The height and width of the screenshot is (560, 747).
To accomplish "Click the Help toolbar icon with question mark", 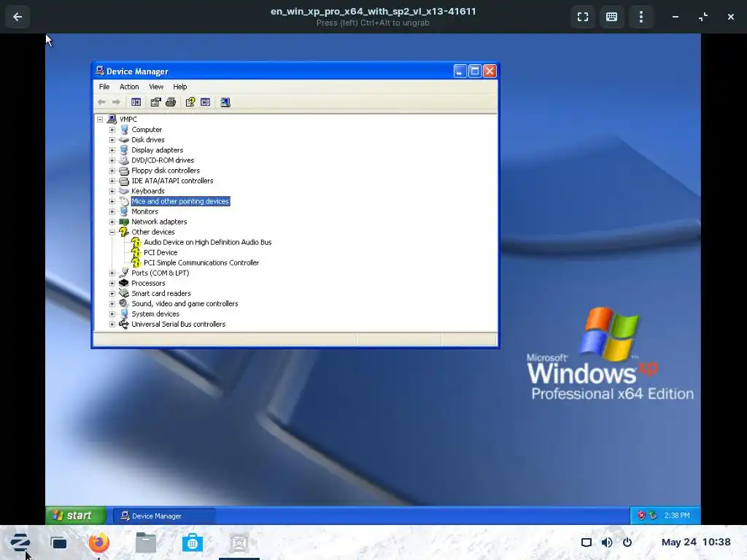I will pyautogui.click(x=190, y=102).
